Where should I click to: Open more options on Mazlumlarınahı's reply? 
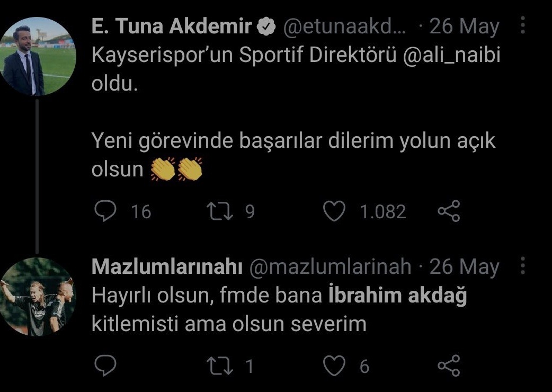point(523,266)
